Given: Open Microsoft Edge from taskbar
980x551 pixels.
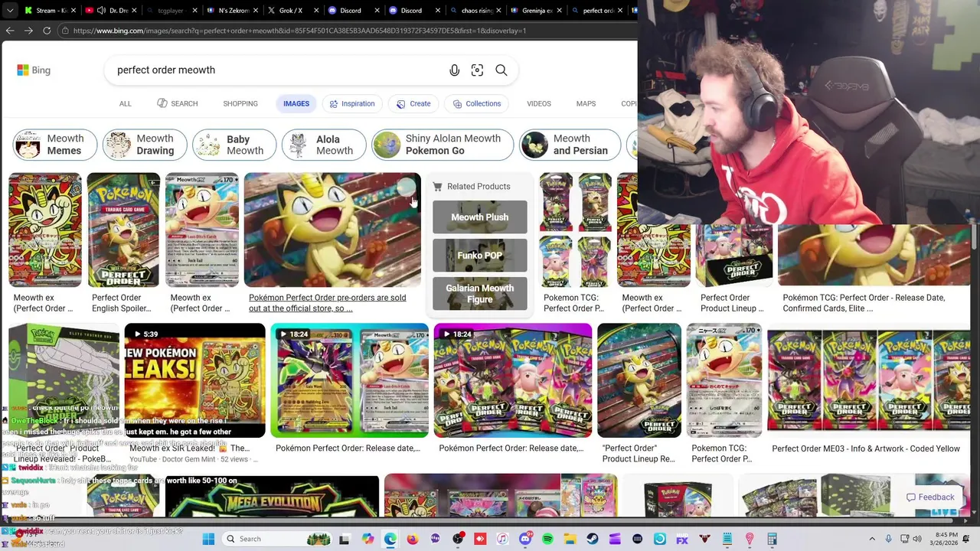Looking at the screenshot, I should [x=390, y=539].
